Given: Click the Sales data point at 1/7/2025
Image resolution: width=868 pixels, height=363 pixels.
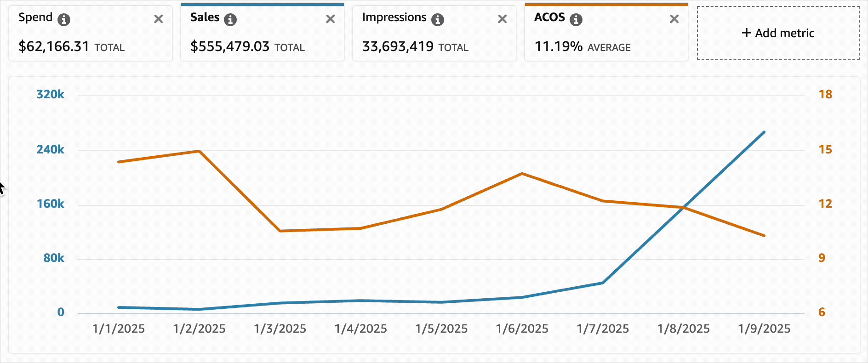Looking at the screenshot, I should 603,283.
